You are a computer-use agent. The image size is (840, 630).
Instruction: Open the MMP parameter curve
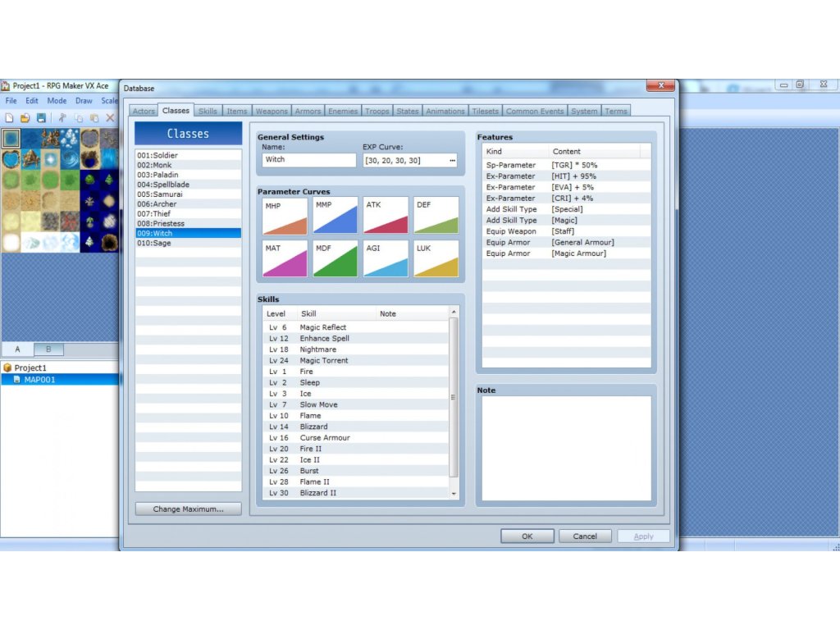[336, 216]
